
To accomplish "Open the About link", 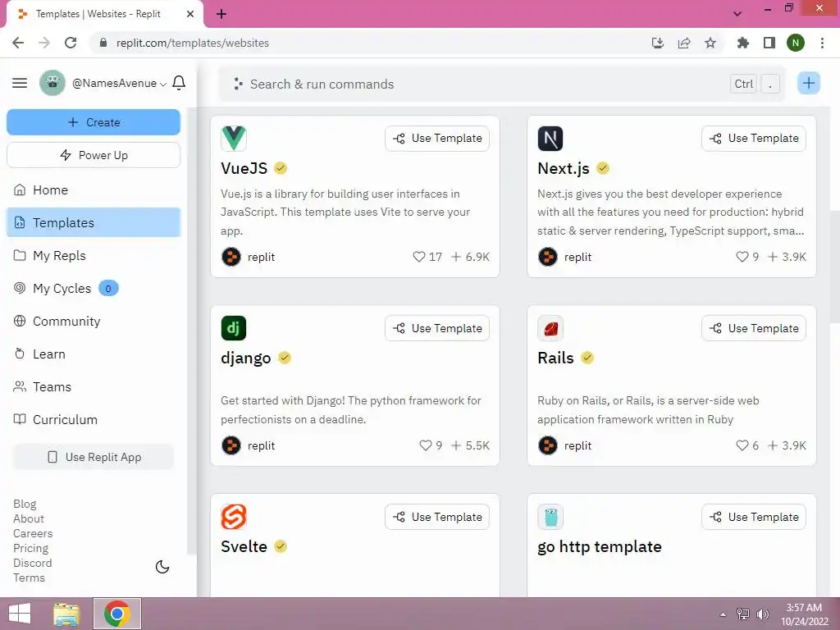I will coord(29,518).
